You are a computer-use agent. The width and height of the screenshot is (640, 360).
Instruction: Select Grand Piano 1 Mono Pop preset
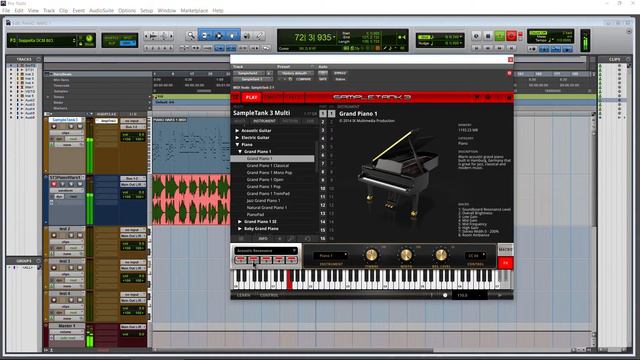(269, 173)
